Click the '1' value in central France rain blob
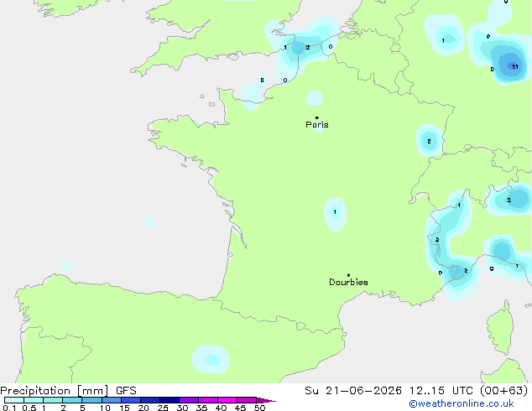This screenshot has width=532, height=411. point(335,212)
